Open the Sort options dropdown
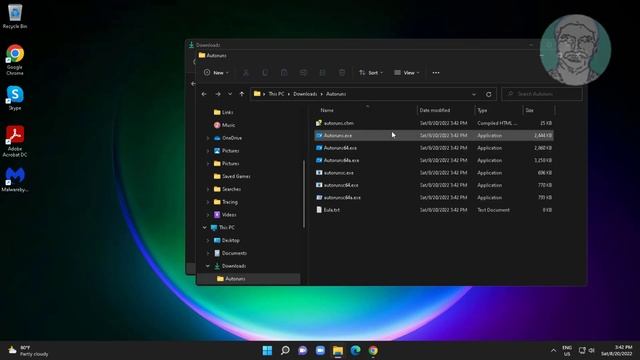This screenshot has width=640, height=360. 371,73
